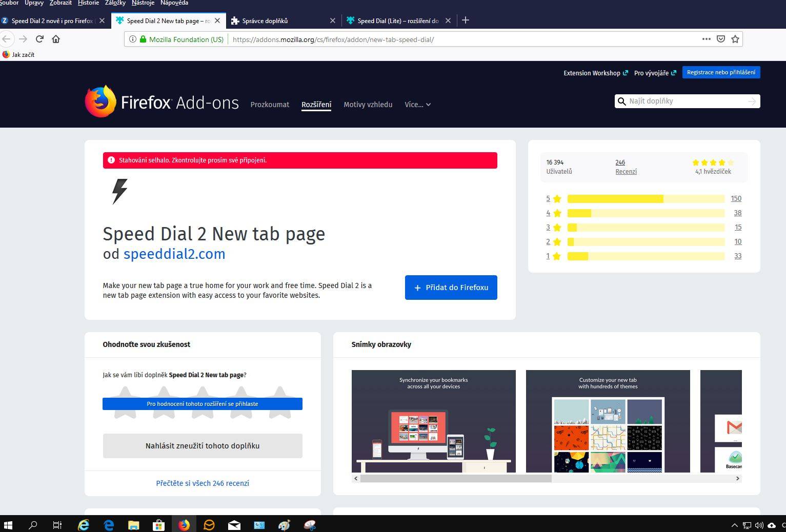Open Windows taskbar search

pos(33,525)
